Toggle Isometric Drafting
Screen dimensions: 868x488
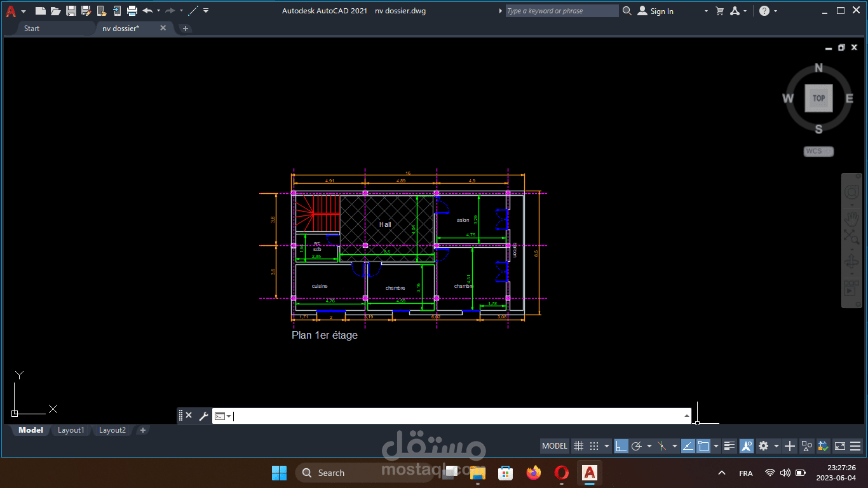point(661,446)
